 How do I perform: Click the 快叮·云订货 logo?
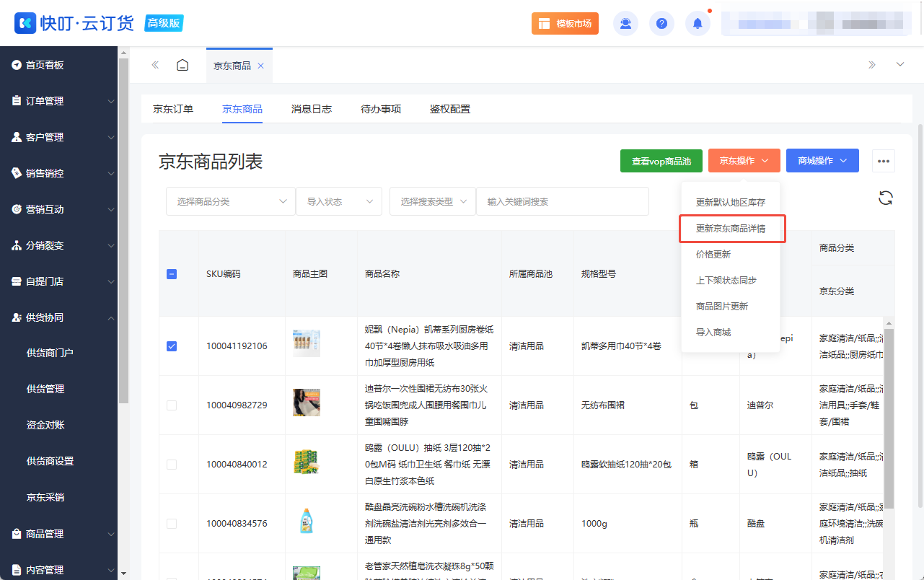[x=74, y=23]
